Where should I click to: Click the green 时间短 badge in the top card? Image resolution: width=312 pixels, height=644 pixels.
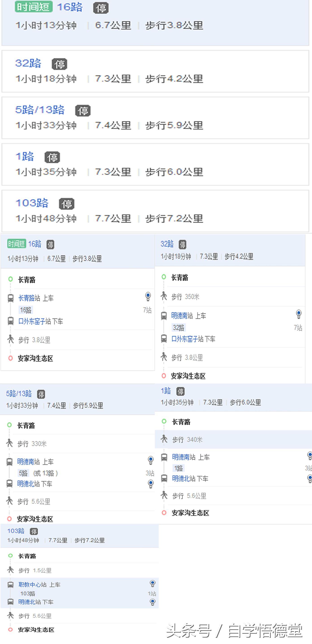pyautogui.click(x=33, y=7)
